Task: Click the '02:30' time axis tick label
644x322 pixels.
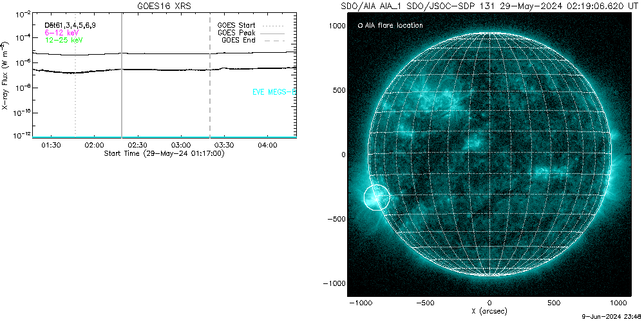Action: [x=137, y=146]
